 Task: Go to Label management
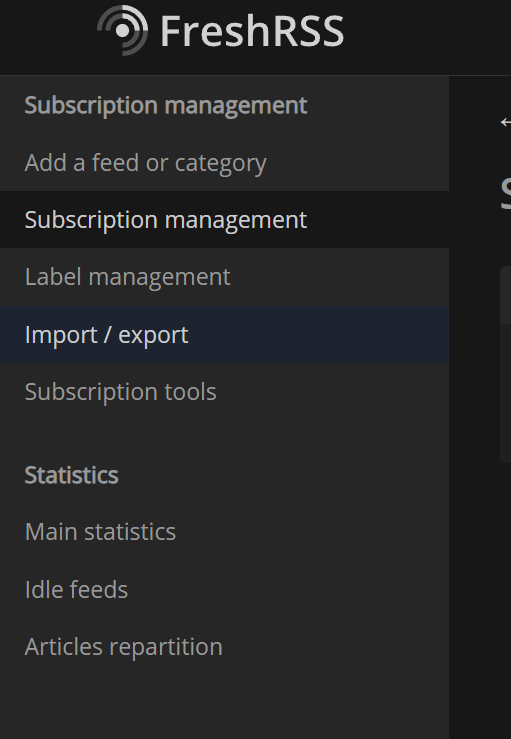[224, 277]
